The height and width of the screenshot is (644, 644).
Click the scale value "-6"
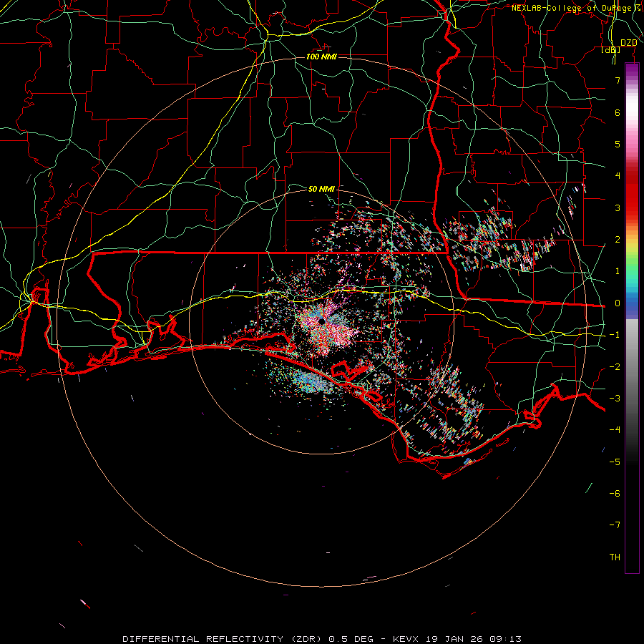615,494
